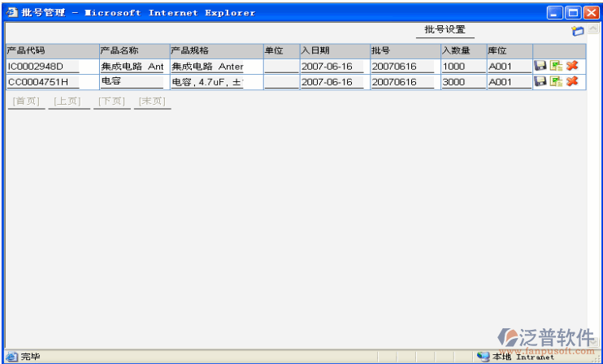Go to first page with 首页
This screenshot has height=364, width=603.
(x=26, y=102)
